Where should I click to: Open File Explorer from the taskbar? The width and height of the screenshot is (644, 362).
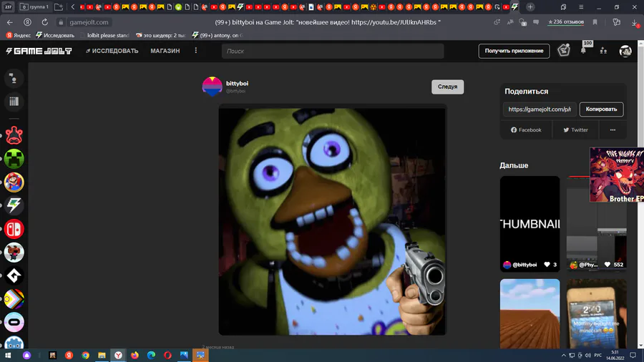tap(102, 355)
